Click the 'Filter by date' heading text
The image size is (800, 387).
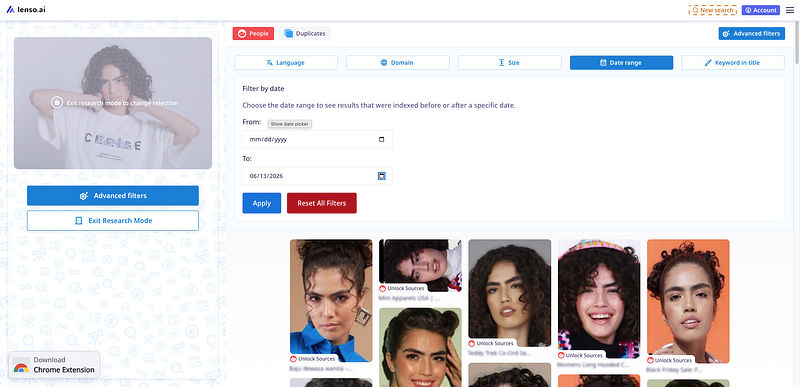[263, 89]
